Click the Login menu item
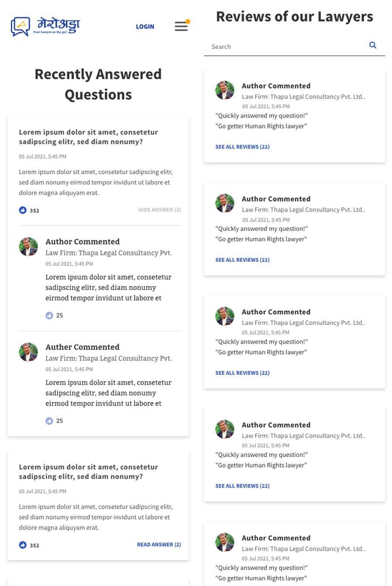Screen dimensions: 392x586 (x=145, y=27)
